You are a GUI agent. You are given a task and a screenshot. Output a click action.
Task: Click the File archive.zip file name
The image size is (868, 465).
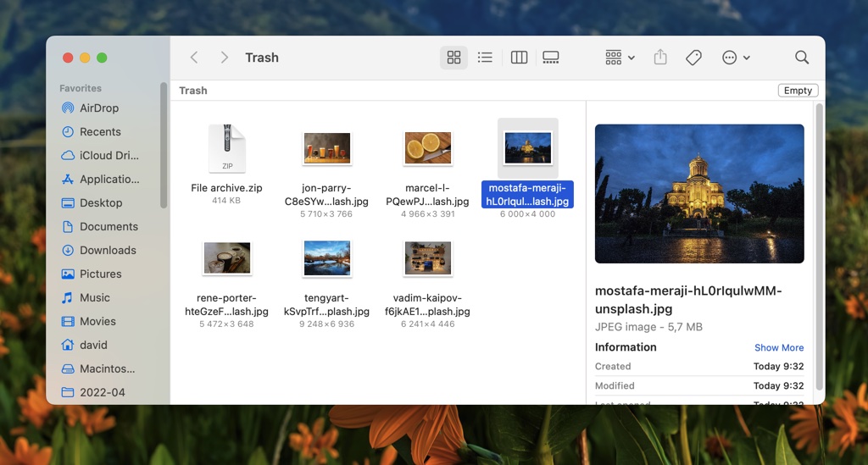pyautogui.click(x=226, y=188)
